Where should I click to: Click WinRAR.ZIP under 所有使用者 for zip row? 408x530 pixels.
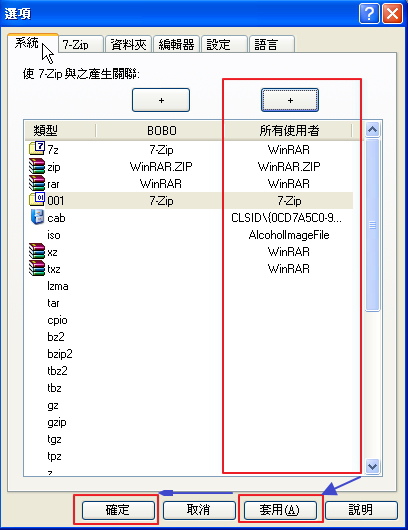(289, 166)
